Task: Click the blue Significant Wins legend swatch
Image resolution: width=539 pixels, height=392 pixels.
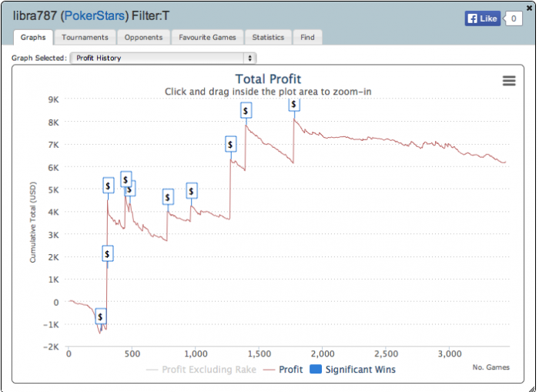Action: tap(316, 370)
